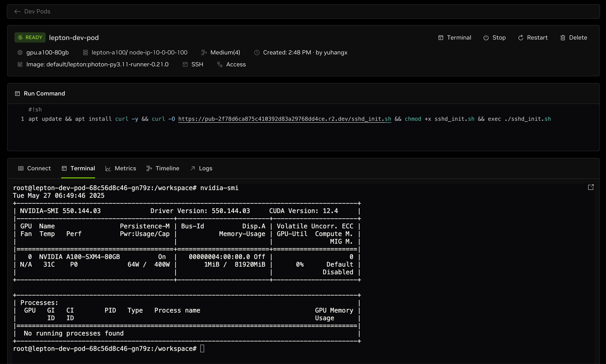606x364 pixels.
Task: Go back to Dev Pods
Action: [32, 11]
